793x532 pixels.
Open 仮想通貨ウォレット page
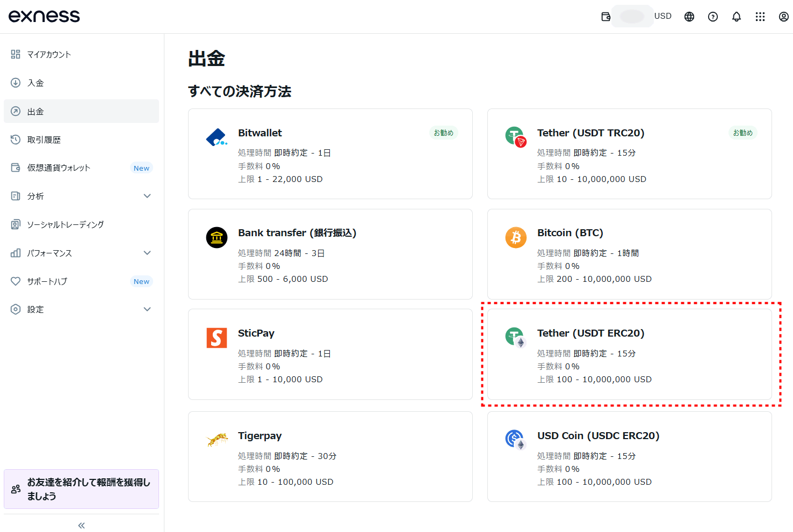pyautogui.click(x=81, y=167)
